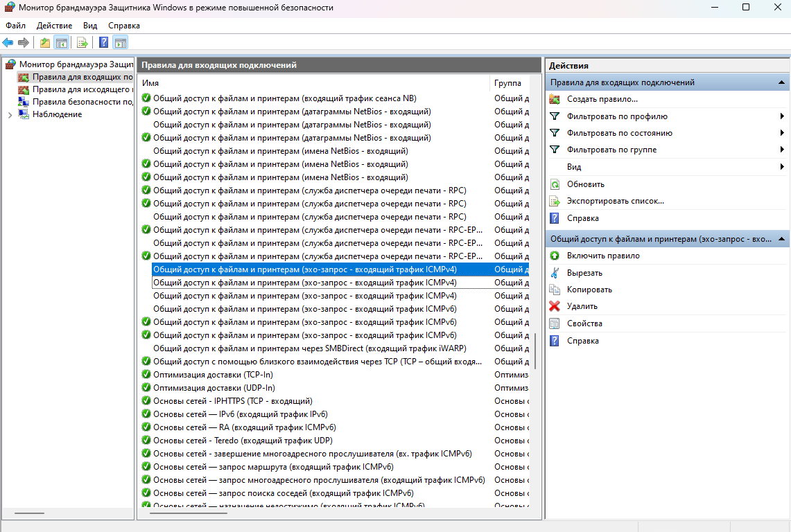This screenshot has height=532, width=791.
Task: Click the Действия pane header
Action: point(668,66)
